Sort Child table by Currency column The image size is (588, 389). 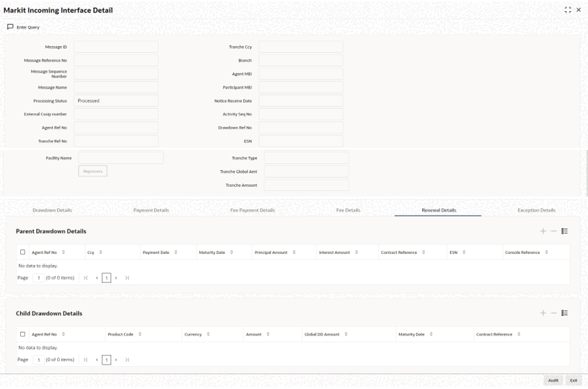(x=208, y=334)
